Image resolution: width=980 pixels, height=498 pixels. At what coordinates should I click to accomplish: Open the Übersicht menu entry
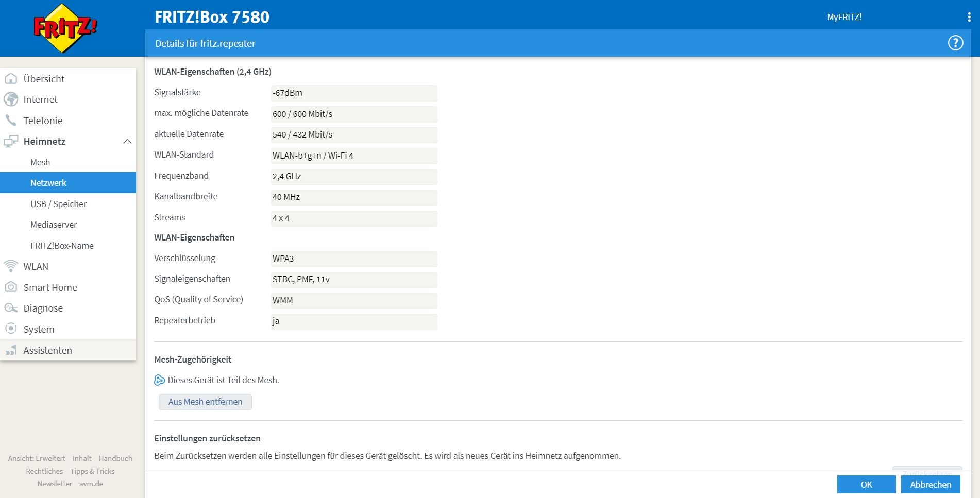point(68,79)
